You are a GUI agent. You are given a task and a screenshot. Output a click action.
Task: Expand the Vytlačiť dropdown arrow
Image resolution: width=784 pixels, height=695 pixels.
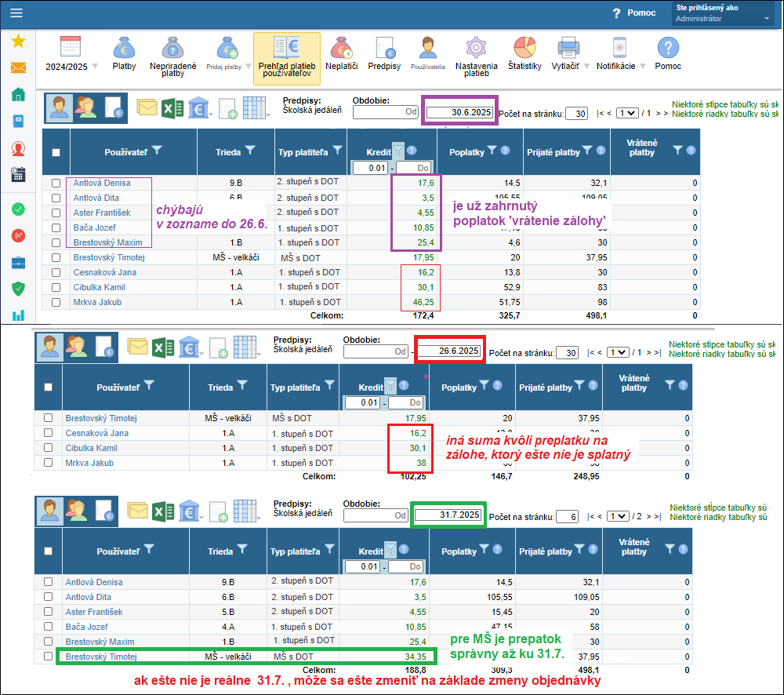(x=586, y=66)
